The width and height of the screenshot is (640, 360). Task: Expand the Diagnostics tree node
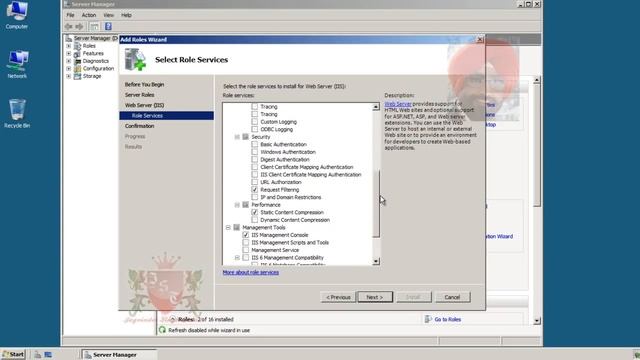click(x=69, y=61)
